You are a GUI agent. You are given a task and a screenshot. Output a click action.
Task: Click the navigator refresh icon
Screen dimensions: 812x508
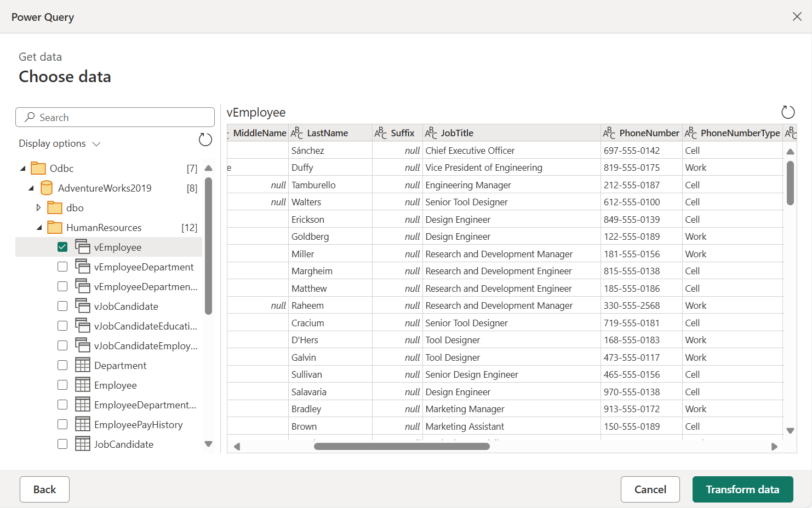205,140
